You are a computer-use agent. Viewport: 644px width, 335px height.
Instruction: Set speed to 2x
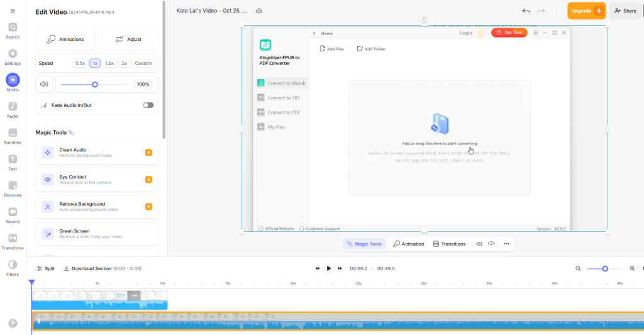click(x=124, y=64)
